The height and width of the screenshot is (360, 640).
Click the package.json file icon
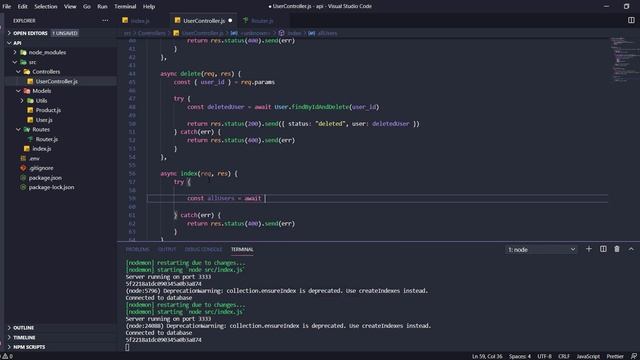(x=23, y=178)
